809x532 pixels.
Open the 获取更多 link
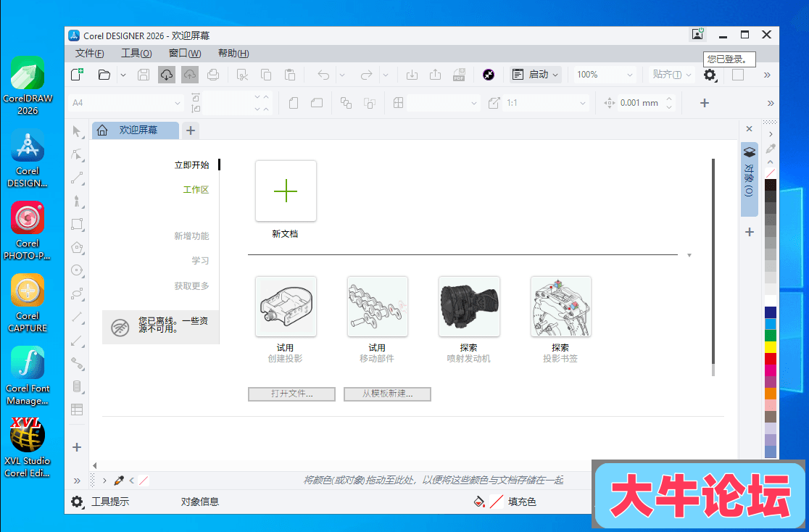(191, 286)
